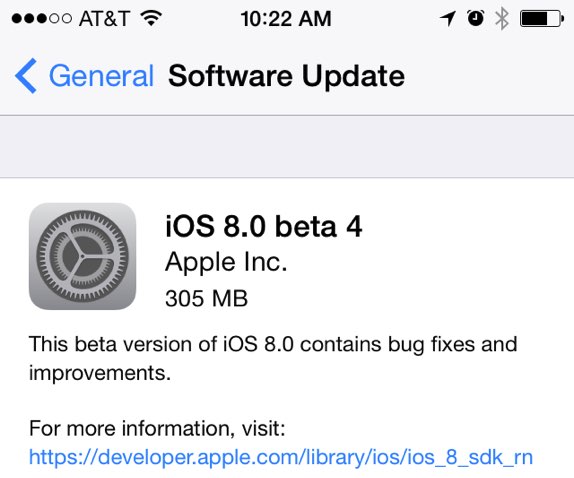Open the developer.apple.com release notes link
574x478 pixels.
click(x=281, y=457)
